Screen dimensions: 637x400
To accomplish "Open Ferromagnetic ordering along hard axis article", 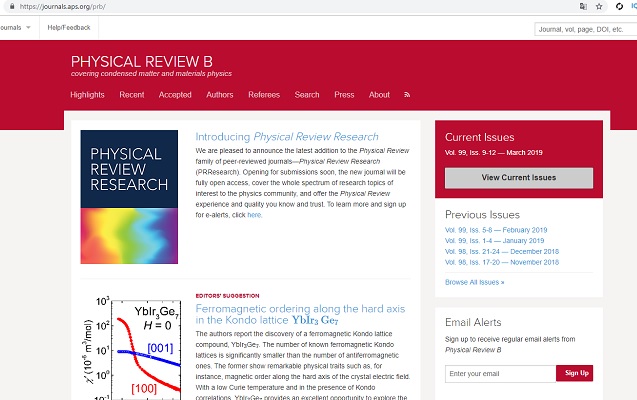I will tap(300, 314).
